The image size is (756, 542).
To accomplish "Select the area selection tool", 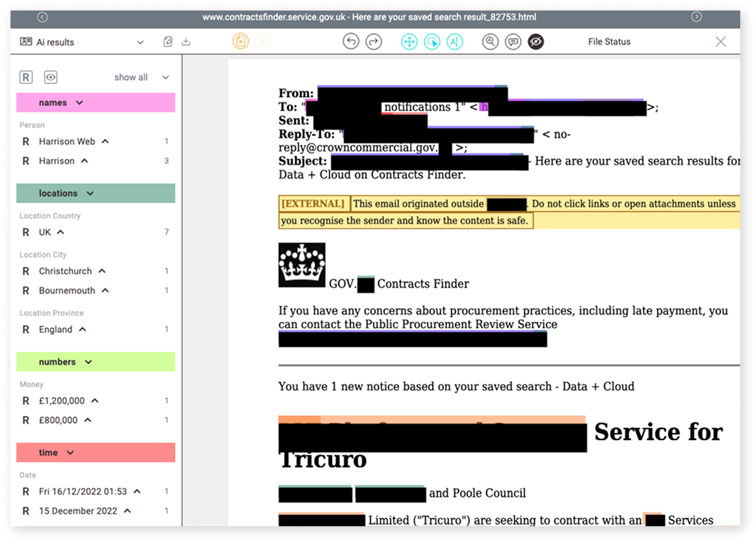I will point(432,41).
